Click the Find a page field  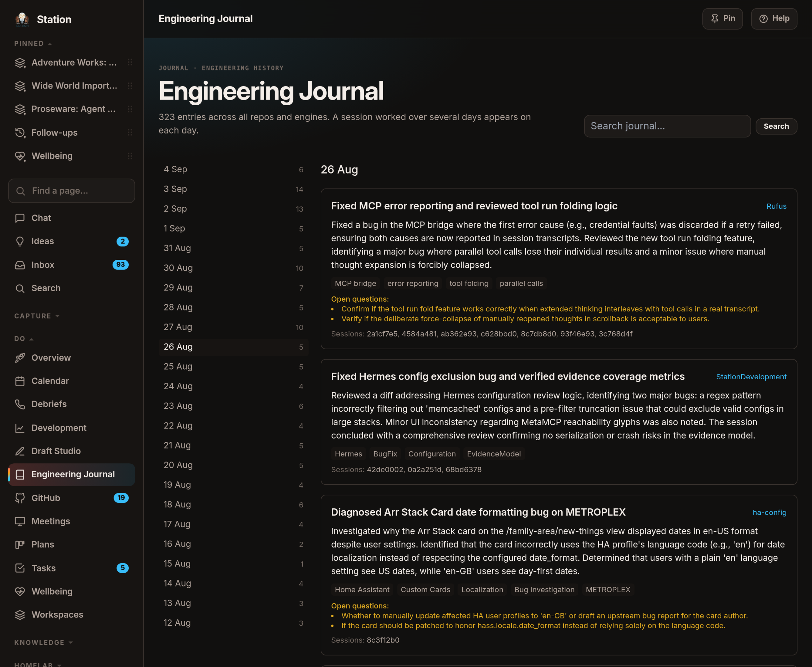click(x=71, y=191)
